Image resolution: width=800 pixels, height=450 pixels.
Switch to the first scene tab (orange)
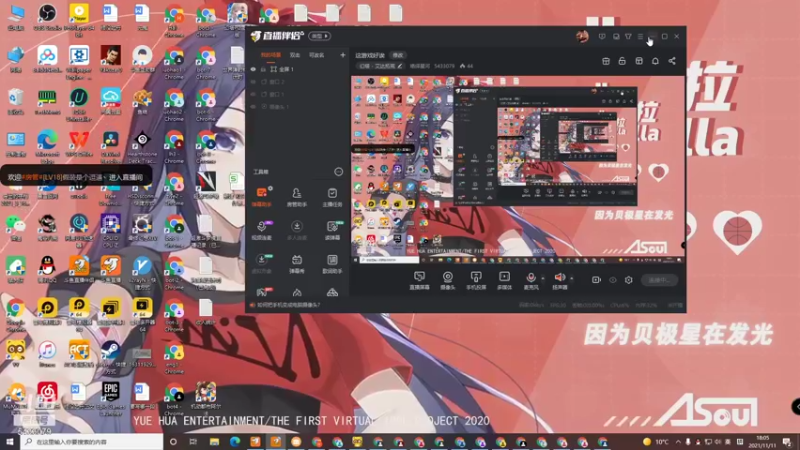[270, 55]
